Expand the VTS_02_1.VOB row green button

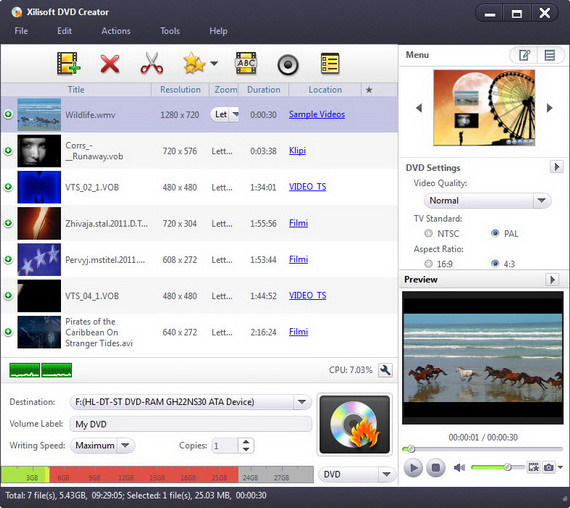pyautogui.click(x=8, y=187)
